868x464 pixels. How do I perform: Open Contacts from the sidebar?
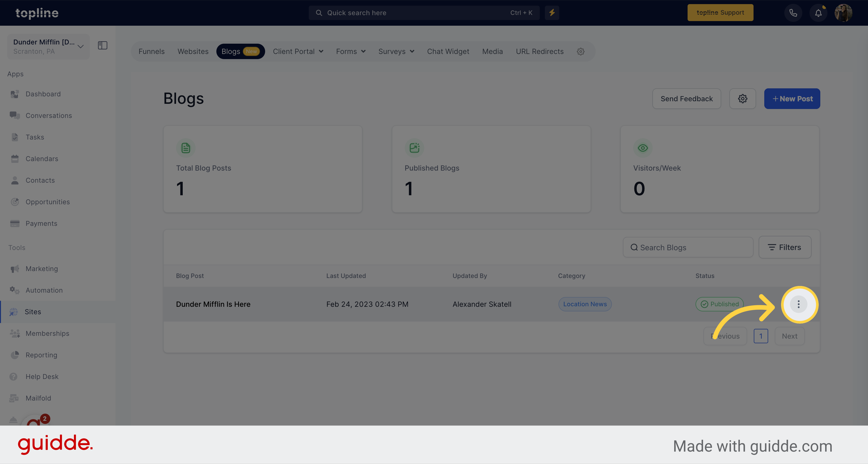[40, 180]
